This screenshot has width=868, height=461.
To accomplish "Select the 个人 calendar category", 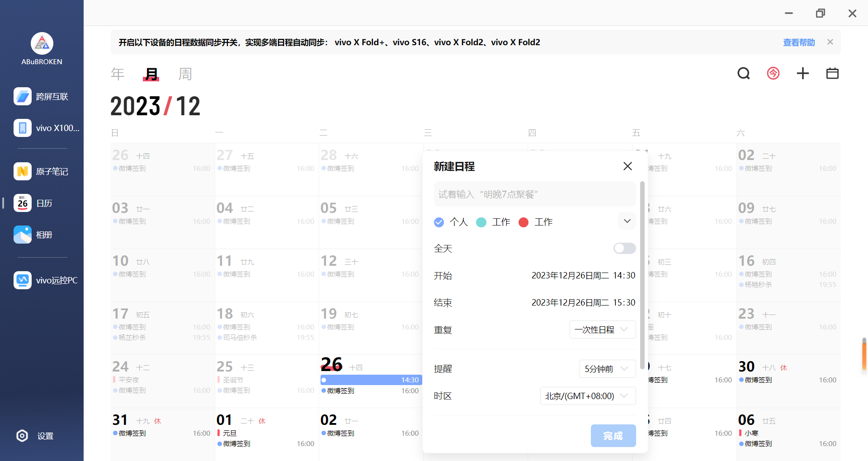I will pos(451,222).
